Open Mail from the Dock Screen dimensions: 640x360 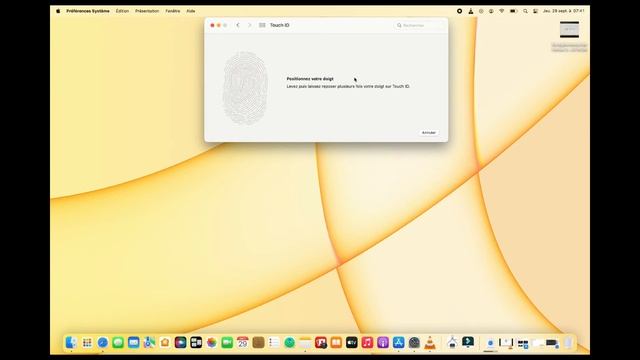pos(133,342)
